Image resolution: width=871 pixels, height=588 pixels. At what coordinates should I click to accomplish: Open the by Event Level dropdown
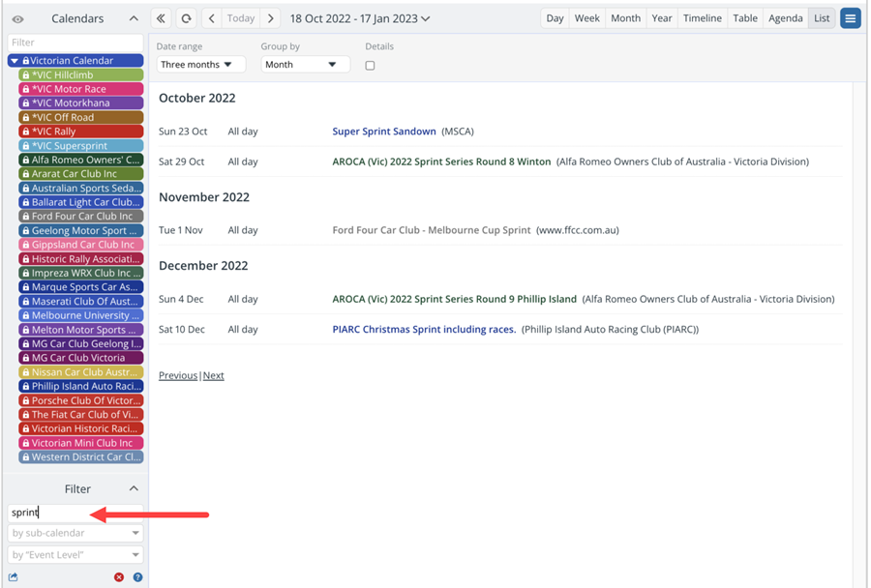tap(75, 555)
